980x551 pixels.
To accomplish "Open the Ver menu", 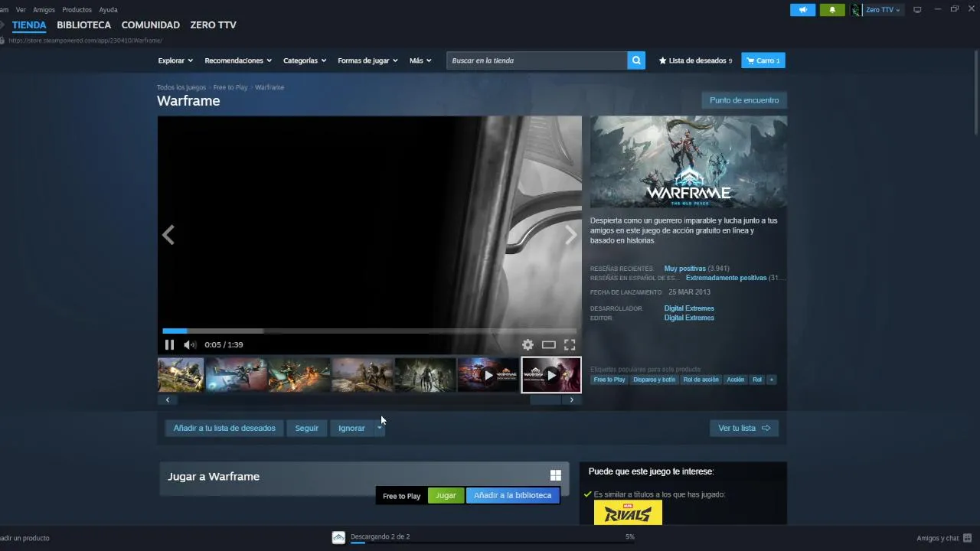I will [x=21, y=10].
